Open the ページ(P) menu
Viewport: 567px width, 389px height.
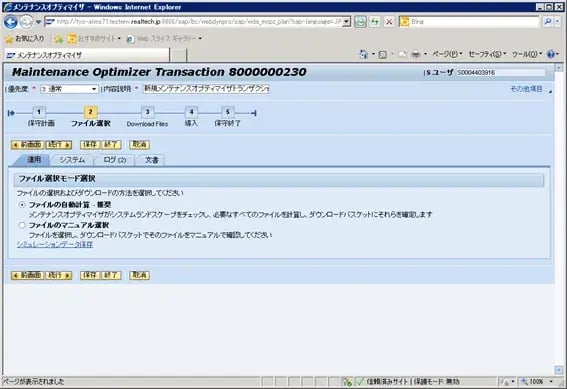click(447, 54)
